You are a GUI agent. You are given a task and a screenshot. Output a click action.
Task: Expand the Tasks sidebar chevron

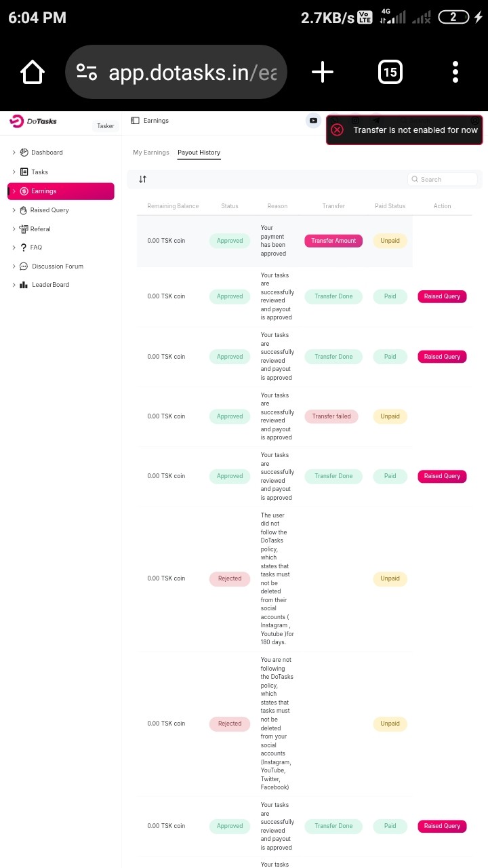[14, 172]
